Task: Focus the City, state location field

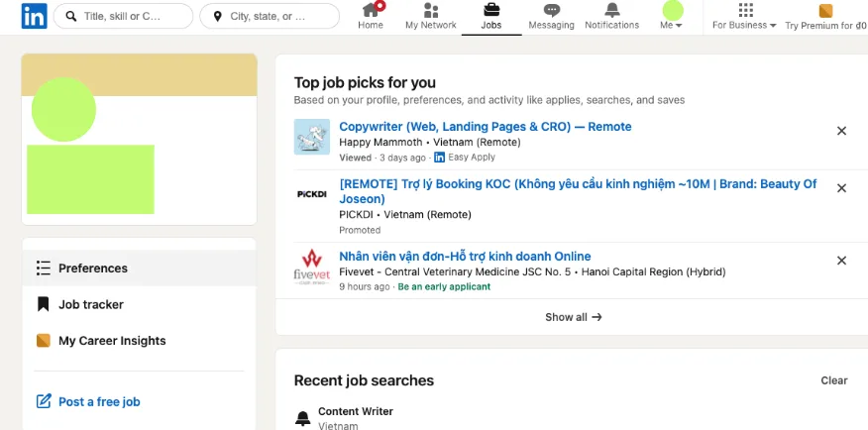Action: tap(270, 16)
